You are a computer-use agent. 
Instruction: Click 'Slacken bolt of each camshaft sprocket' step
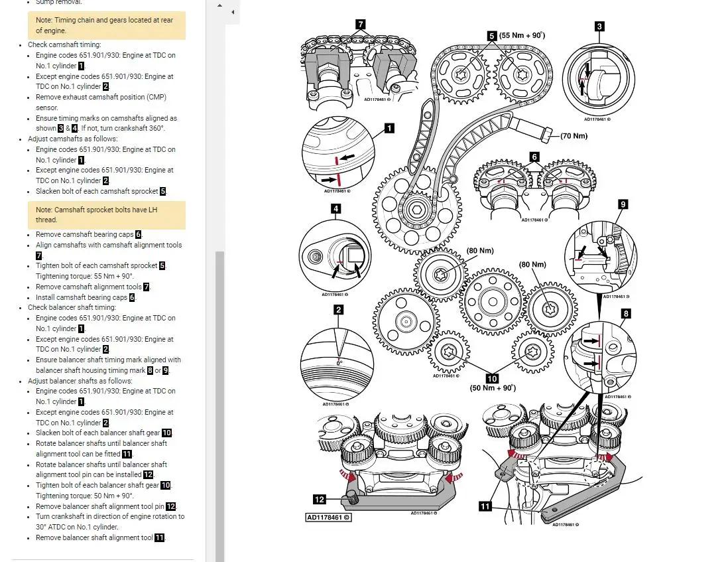click(101, 191)
